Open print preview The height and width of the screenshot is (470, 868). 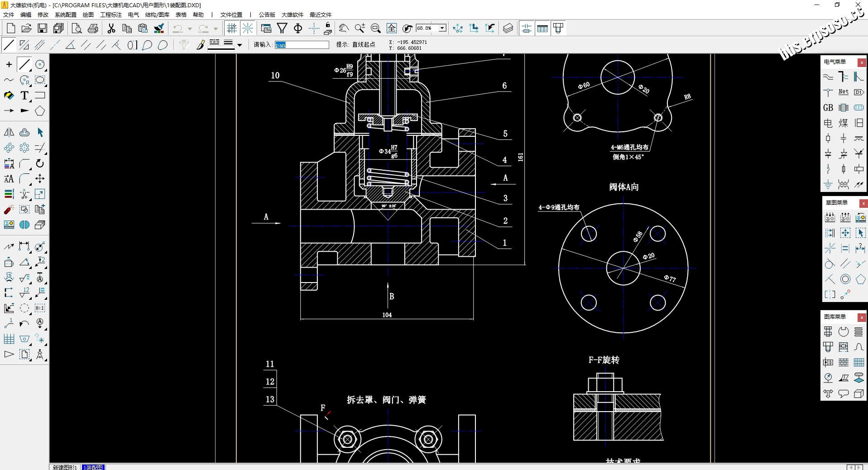coord(77,29)
